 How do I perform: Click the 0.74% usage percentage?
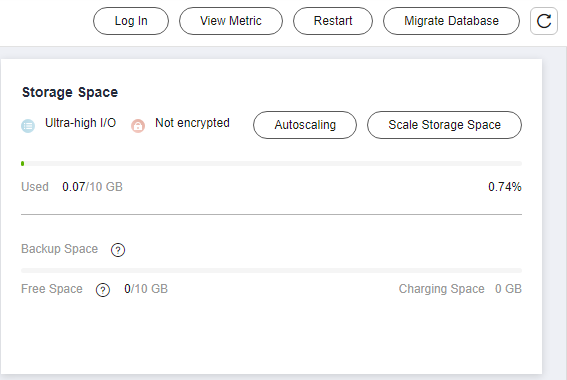coord(505,187)
